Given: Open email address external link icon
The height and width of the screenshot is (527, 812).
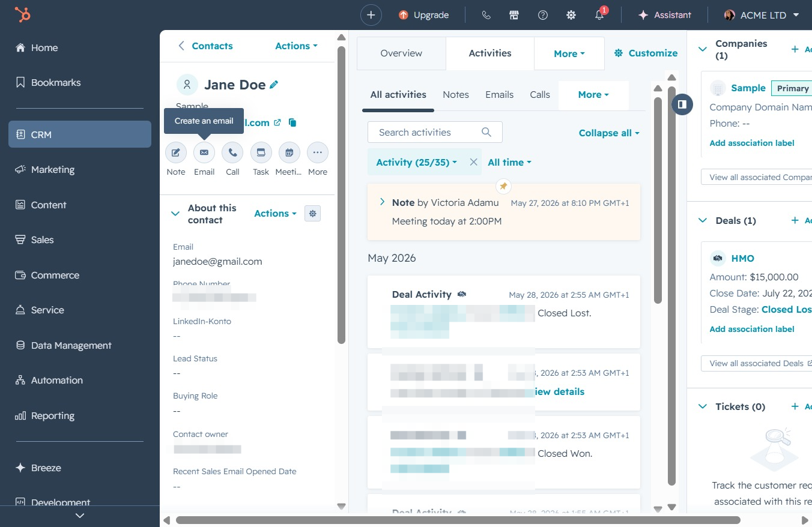Looking at the screenshot, I should [277, 122].
